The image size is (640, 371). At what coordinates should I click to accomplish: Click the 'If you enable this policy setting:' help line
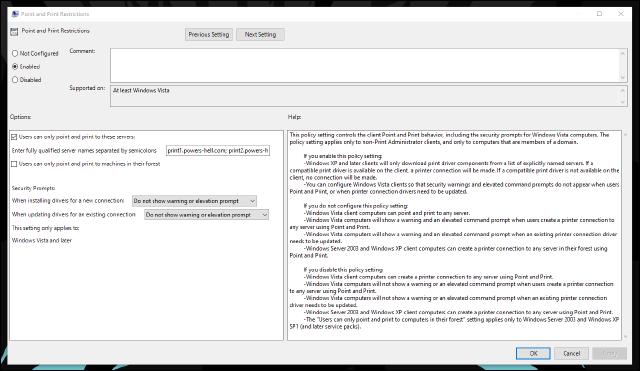343,156
